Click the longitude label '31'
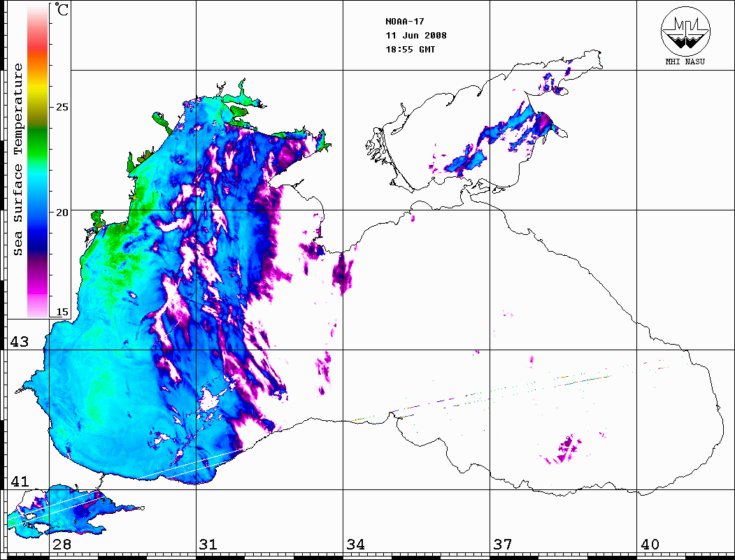Viewport: 735px width, 560px height. (208, 545)
